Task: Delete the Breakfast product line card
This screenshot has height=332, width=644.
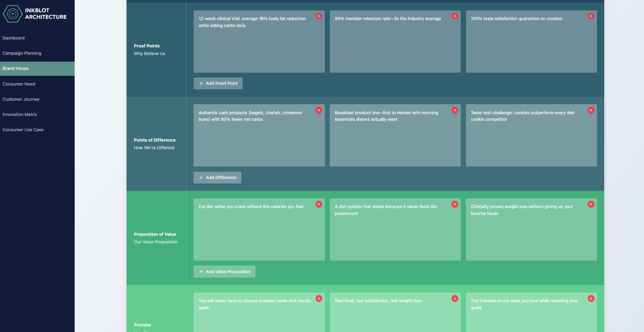Action: (x=455, y=110)
